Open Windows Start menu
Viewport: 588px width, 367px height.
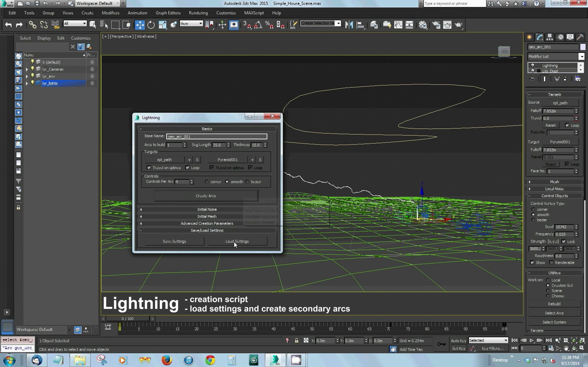pyautogui.click(x=9, y=360)
